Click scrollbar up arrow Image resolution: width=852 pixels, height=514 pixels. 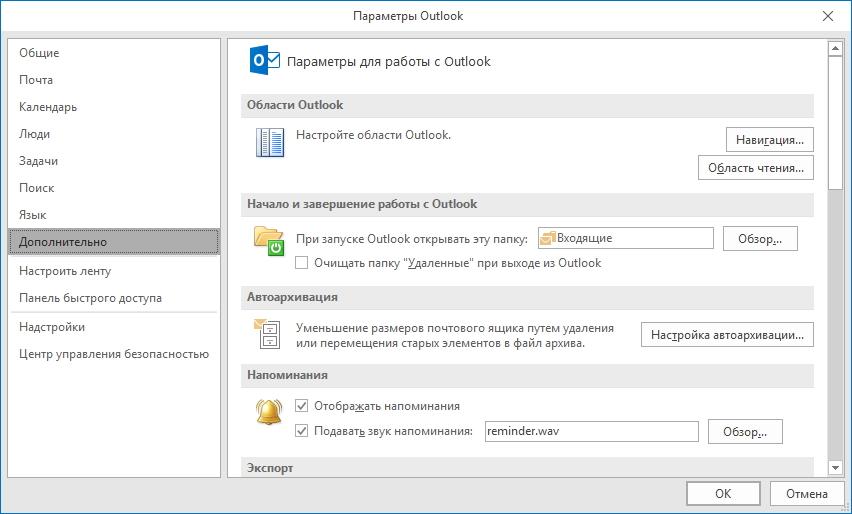click(x=835, y=49)
